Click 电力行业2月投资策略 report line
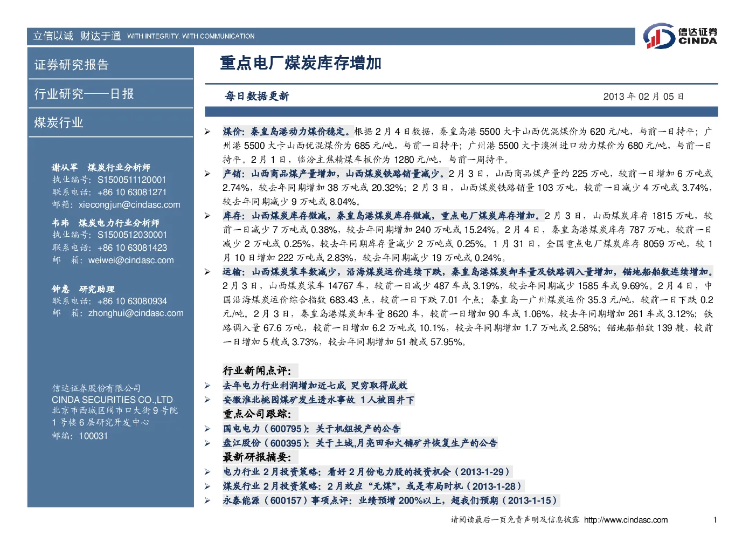756x535 pixels. point(366,472)
